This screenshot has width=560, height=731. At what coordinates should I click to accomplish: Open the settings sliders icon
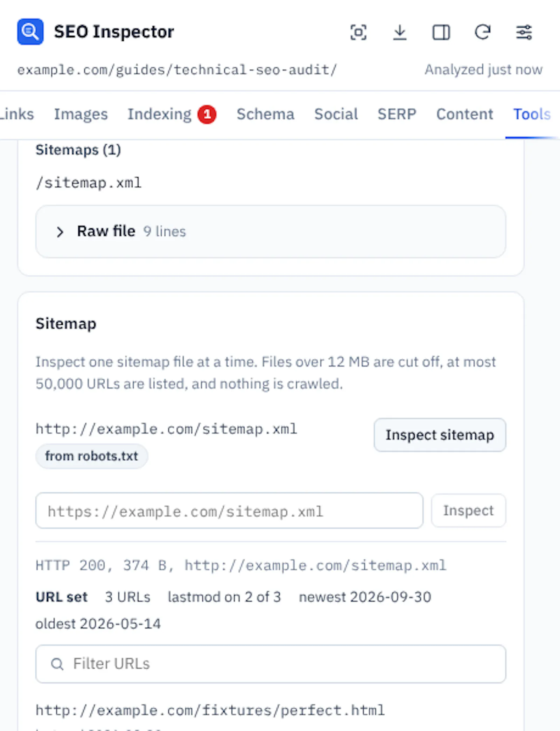524,33
